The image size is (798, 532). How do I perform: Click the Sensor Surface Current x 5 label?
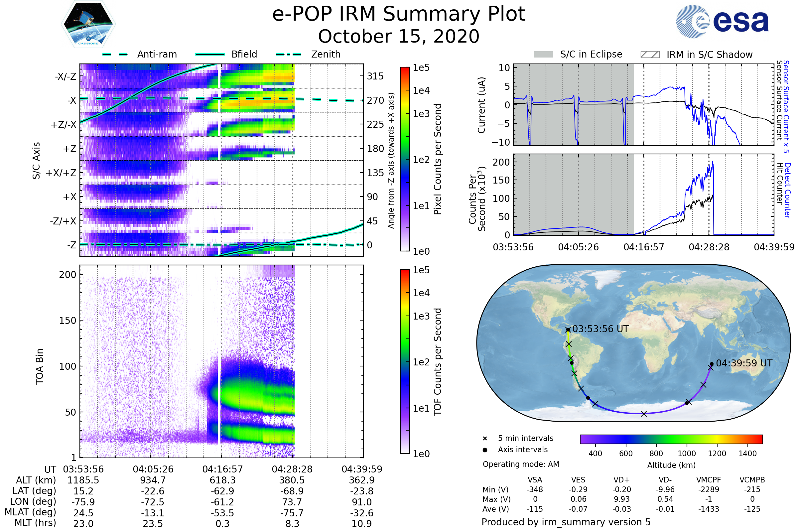[786, 106]
